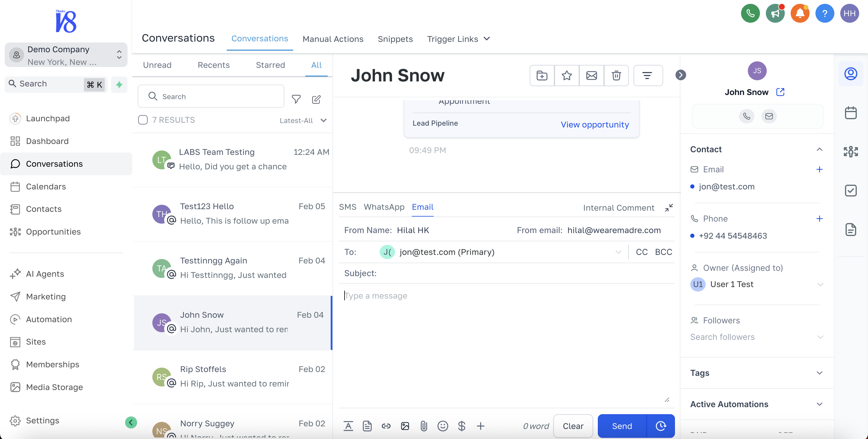
Task: Switch to the Unread tab
Action: pyautogui.click(x=157, y=65)
